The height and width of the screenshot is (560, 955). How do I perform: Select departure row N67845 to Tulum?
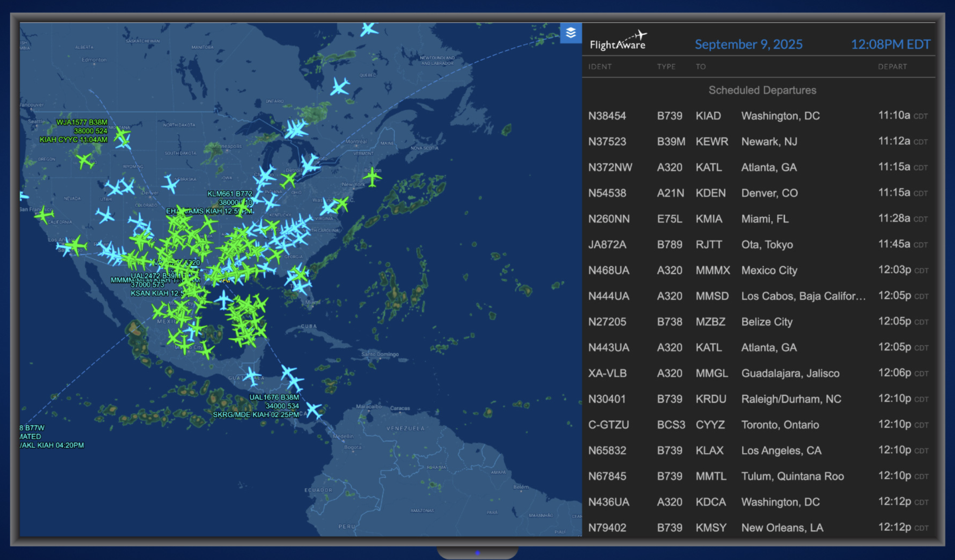pyautogui.click(x=758, y=476)
